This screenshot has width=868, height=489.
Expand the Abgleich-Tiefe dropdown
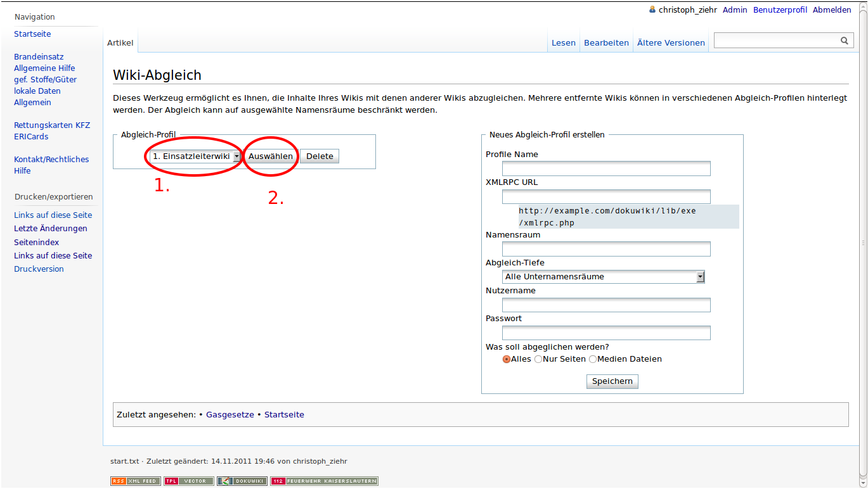point(604,277)
